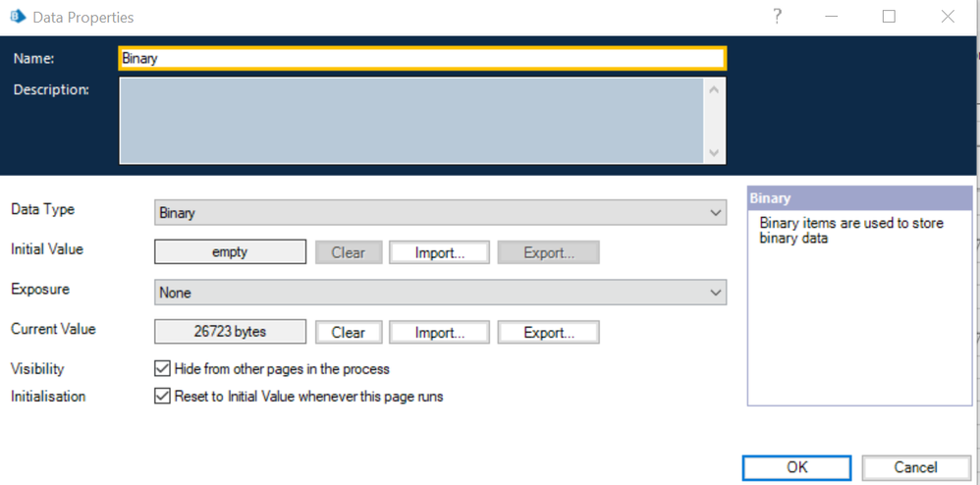The width and height of the screenshot is (980, 485).
Task: Clear the Current Value
Action: point(349,332)
